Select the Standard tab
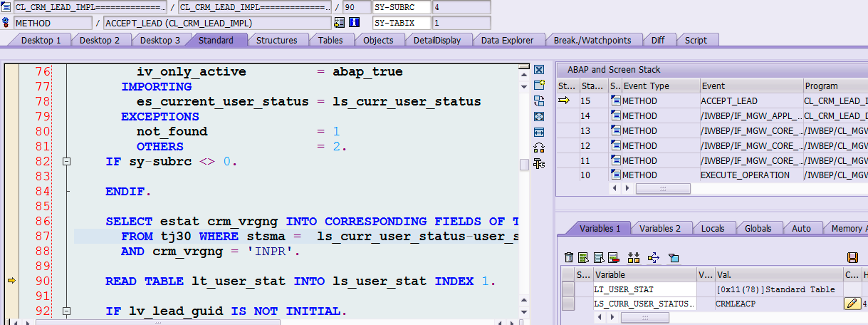The height and width of the screenshot is (325, 868). pos(216,40)
